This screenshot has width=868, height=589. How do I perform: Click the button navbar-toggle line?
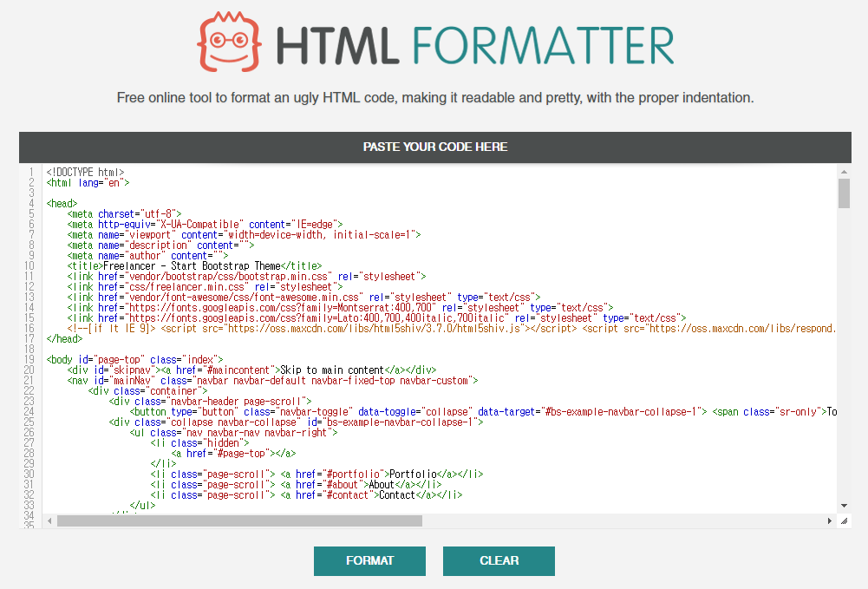coord(483,412)
